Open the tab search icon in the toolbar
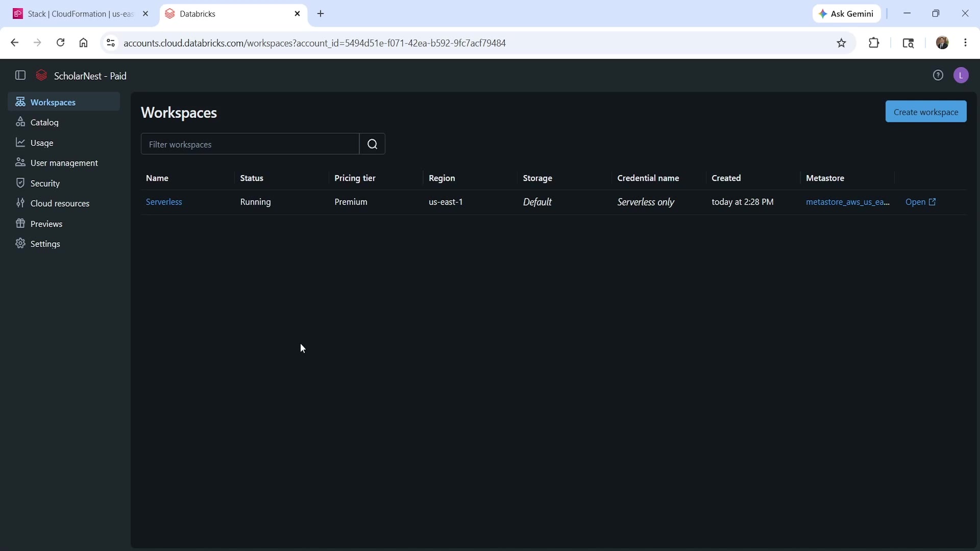The image size is (980, 551). [908, 43]
